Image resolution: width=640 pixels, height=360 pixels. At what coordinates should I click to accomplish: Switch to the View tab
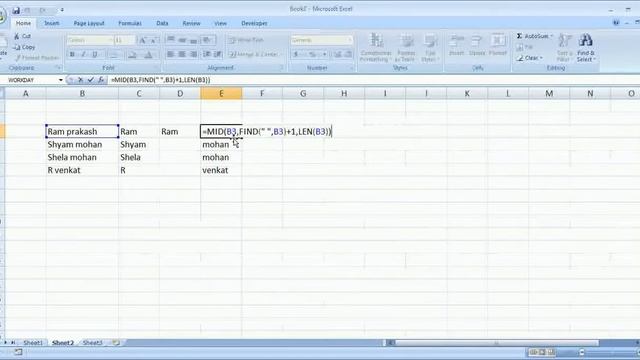[x=220, y=23]
